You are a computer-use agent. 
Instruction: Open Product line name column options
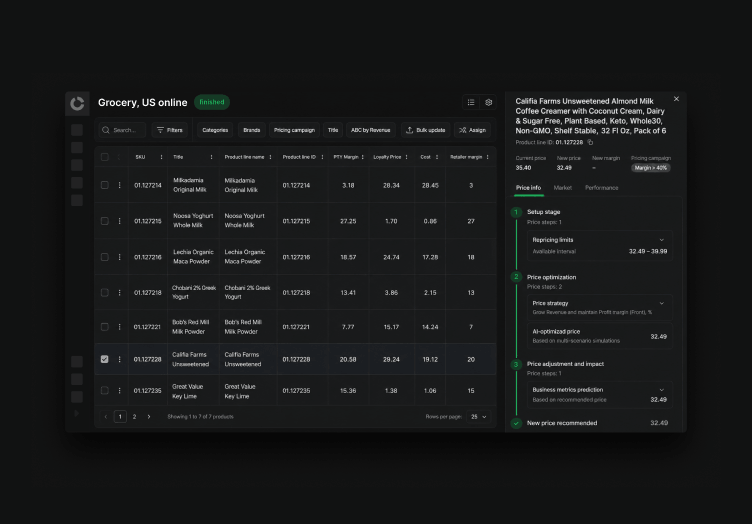[270, 157]
